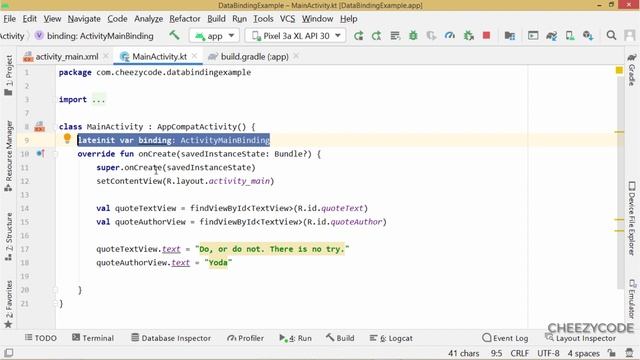Click the override gutter icon on line 10
This screenshot has height=360, width=640.
coord(40,153)
